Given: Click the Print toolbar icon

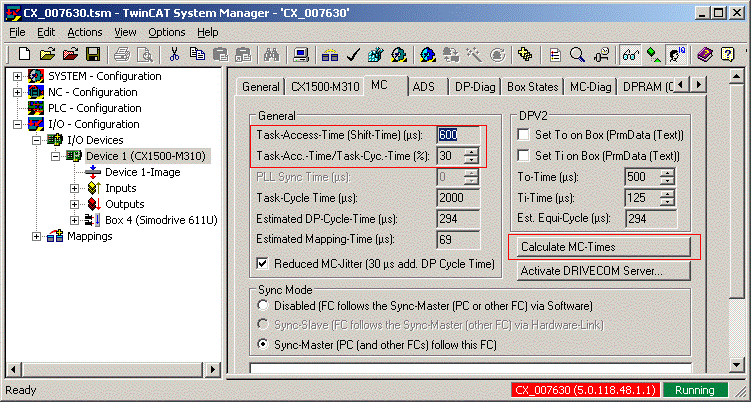Looking at the screenshot, I should click(x=122, y=54).
